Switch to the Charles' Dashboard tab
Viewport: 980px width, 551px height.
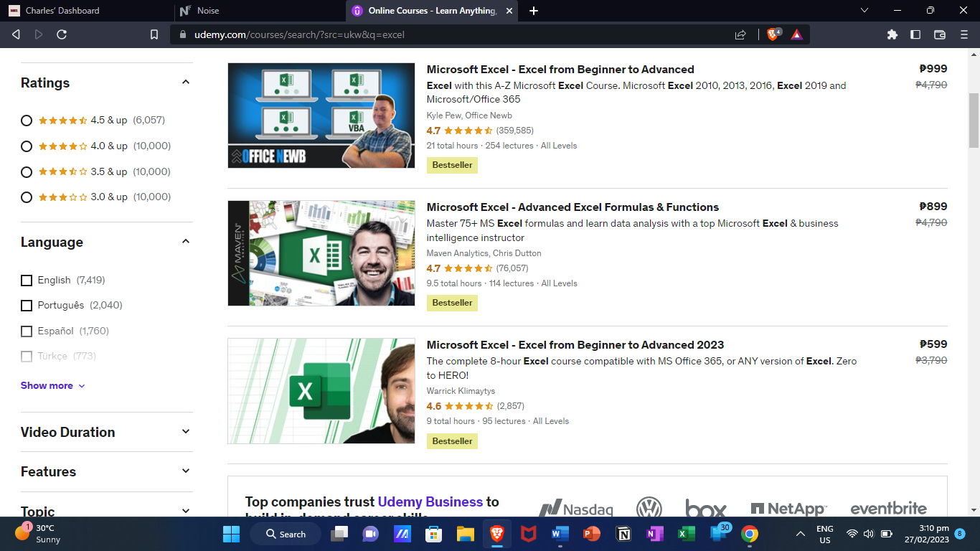87,11
